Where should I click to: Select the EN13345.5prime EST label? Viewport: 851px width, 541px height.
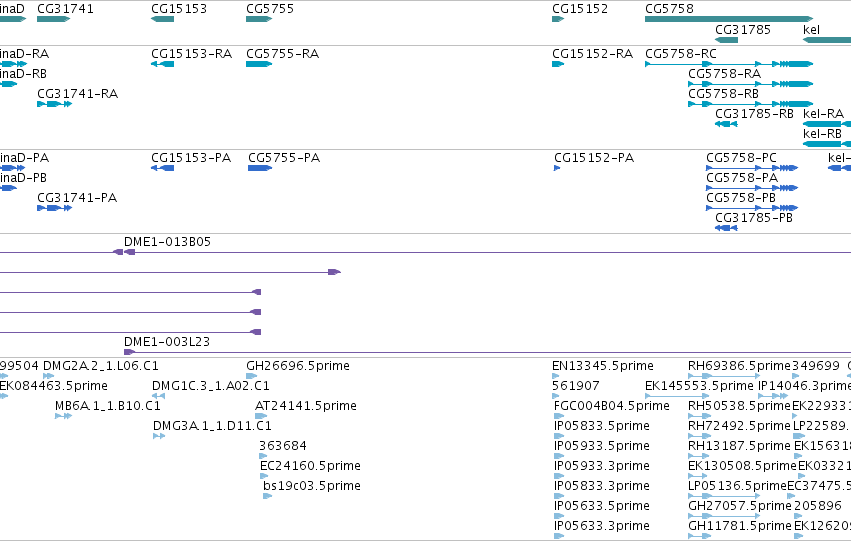pyautogui.click(x=602, y=366)
